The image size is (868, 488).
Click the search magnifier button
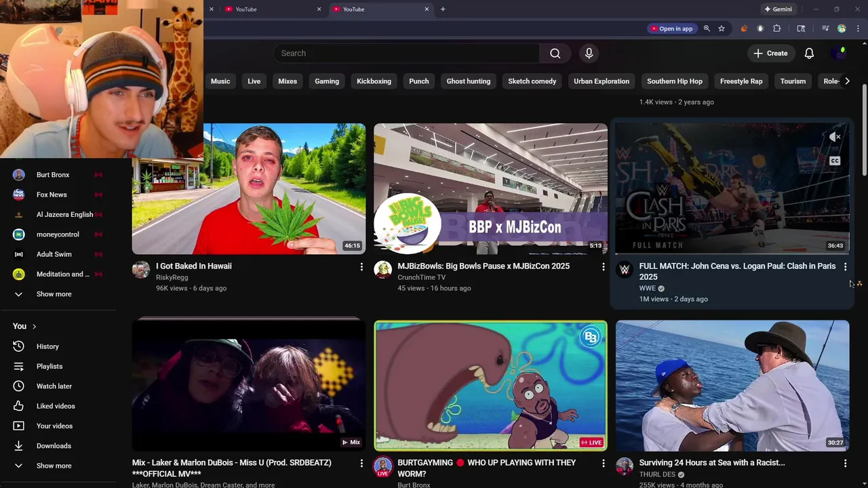coord(555,54)
